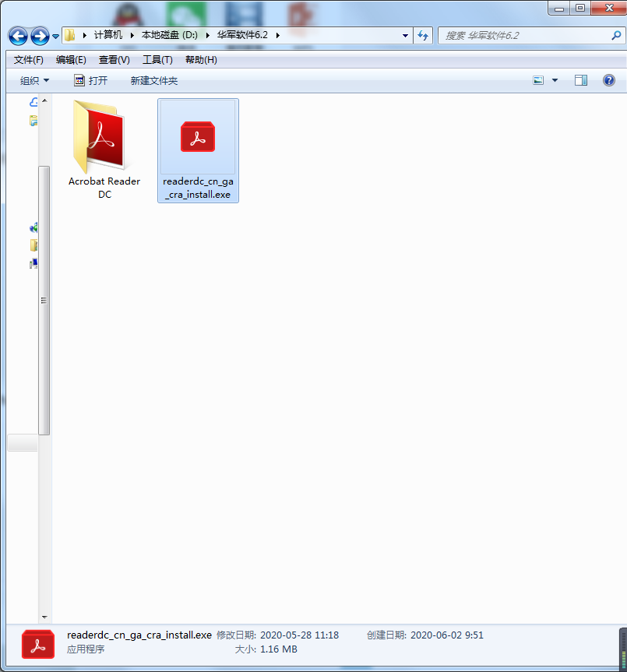Open breadcrumb chevron after 本地磁盘 (D:)
The width and height of the screenshot is (627, 672).
tap(206, 35)
